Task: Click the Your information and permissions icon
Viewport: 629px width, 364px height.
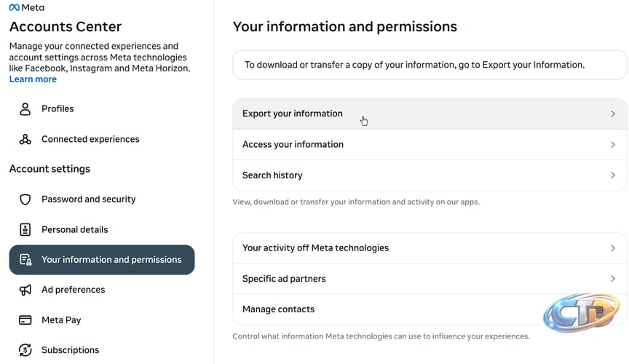Action: tap(25, 260)
